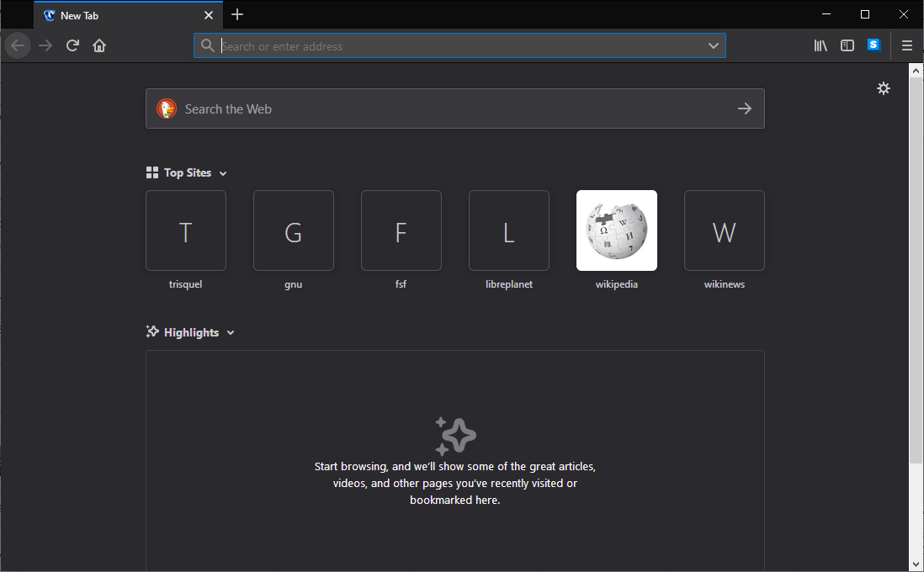Maximize the browser window
This screenshot has width=924, height=572.
click(x=864, y=14)
